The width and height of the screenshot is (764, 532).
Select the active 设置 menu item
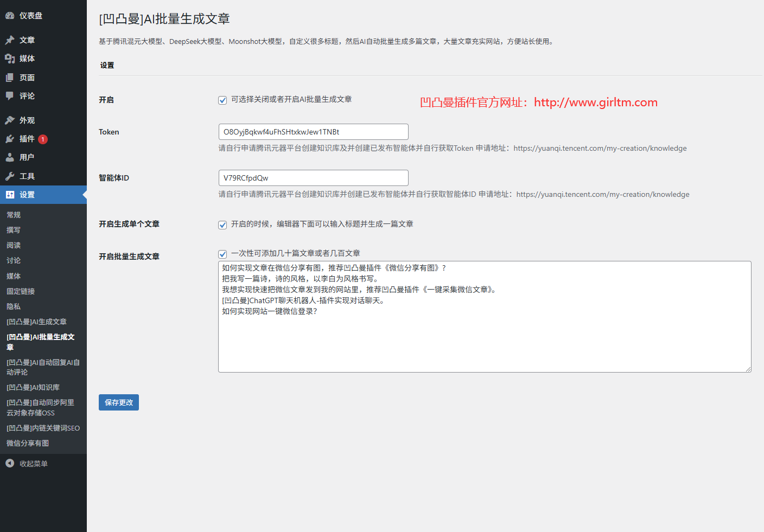[x=43, y=195]
